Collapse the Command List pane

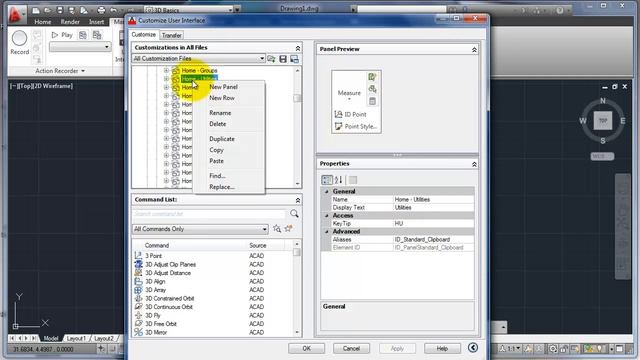click(x=298, y=200)
